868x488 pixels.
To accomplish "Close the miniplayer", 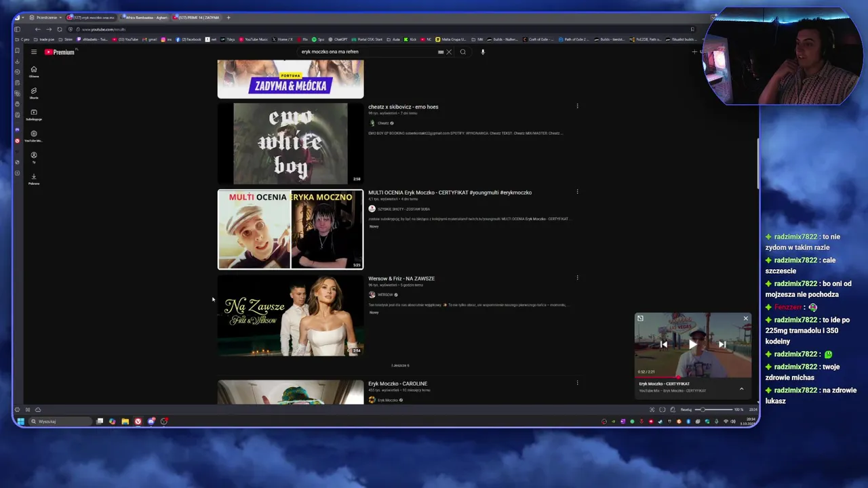I will click(x=745, y=319).
